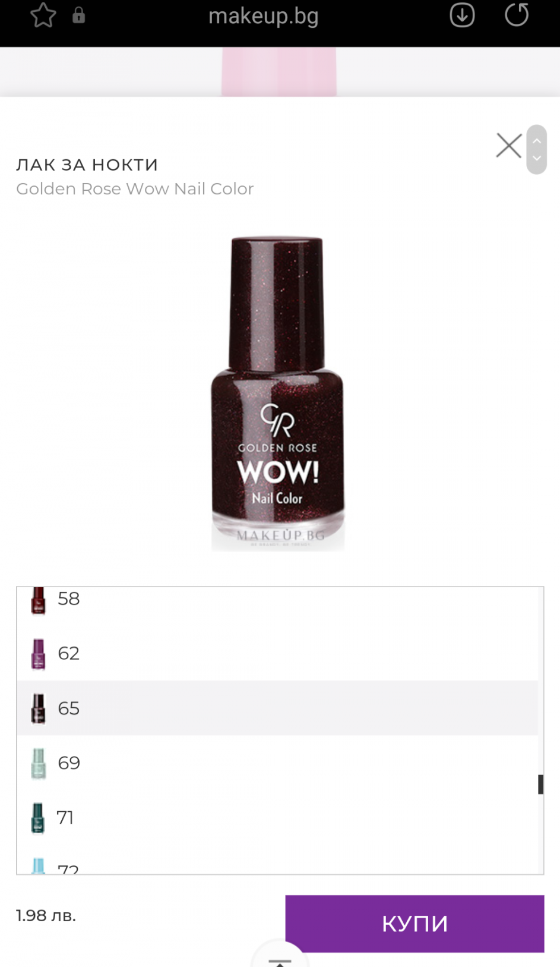Tap the nail polish bottle product image

point(277,393)
